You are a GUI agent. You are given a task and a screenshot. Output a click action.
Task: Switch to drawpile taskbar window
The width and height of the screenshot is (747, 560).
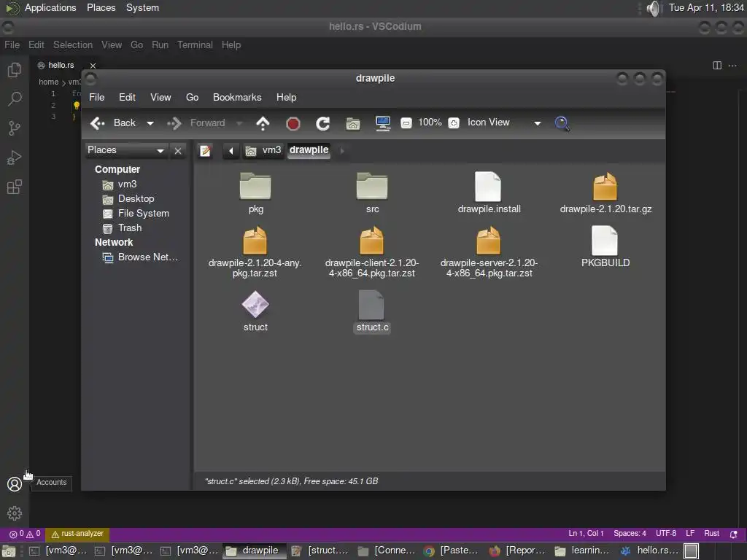[x=254, y=551]
